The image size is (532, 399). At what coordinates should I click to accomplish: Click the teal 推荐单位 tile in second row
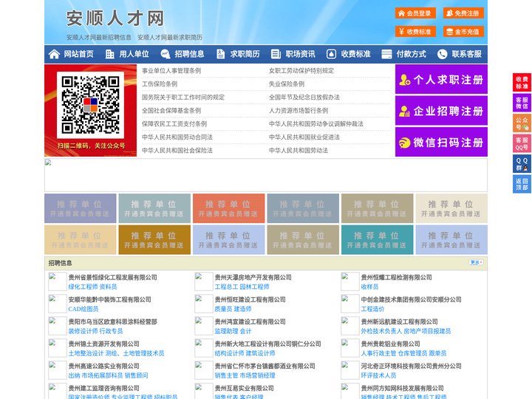click(x=378, y=239)
